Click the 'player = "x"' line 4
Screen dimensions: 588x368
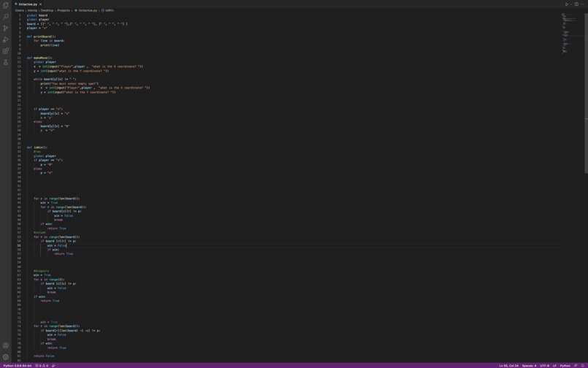pos(37,28)
